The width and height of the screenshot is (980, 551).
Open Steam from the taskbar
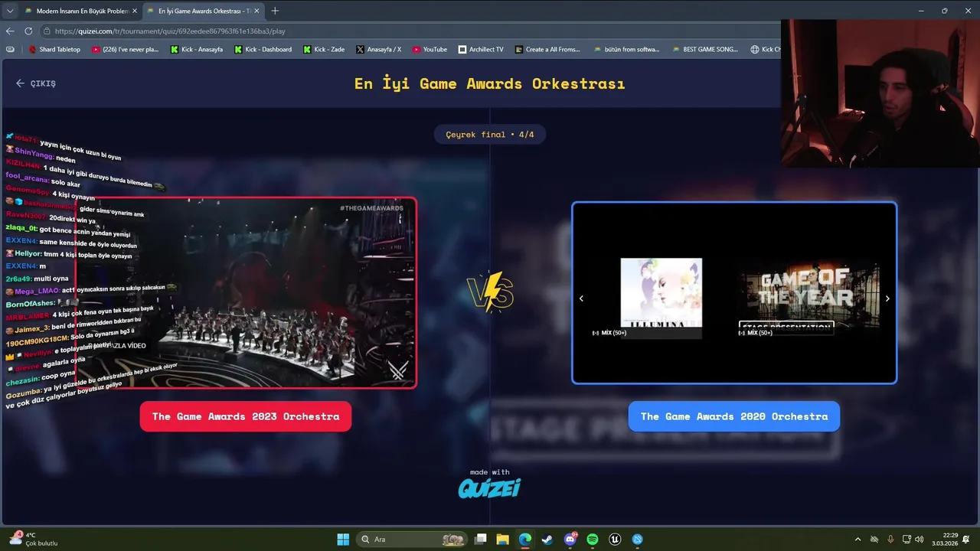(547, 540)
